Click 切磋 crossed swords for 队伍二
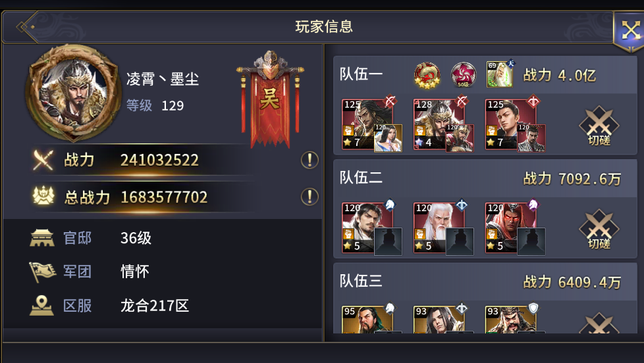The height and width of the screenshot is (363, 644). (599, 229)
